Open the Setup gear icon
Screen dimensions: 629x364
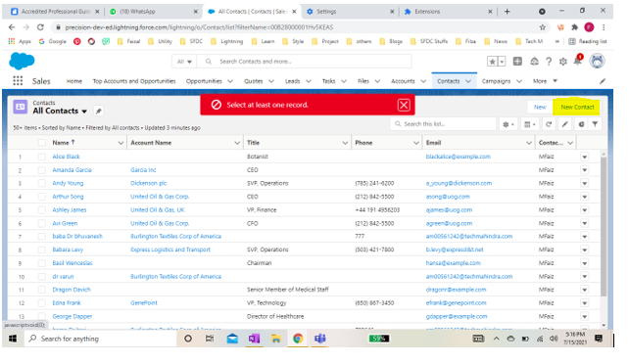click(563, 62)
